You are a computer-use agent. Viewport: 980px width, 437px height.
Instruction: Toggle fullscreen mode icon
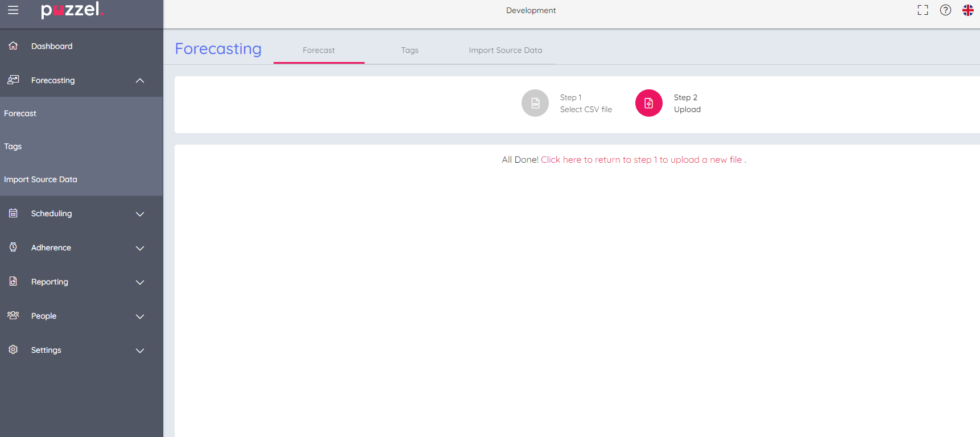pos(923,10)
